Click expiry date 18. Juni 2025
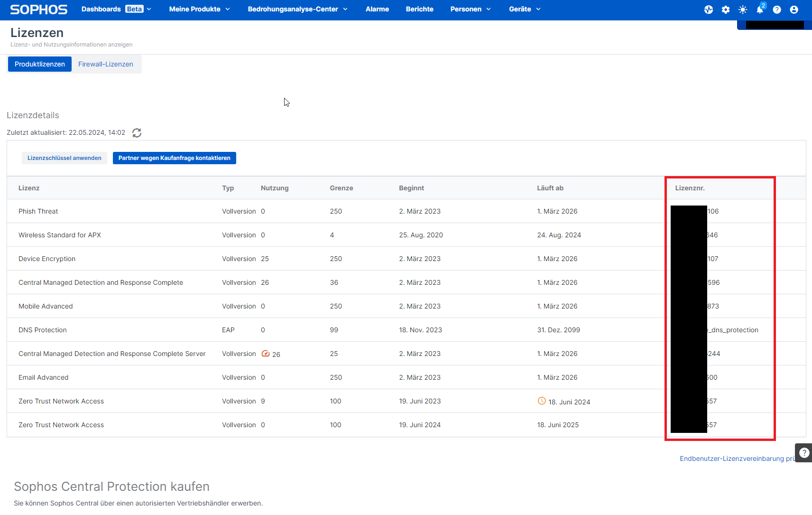 pos(558,425)
